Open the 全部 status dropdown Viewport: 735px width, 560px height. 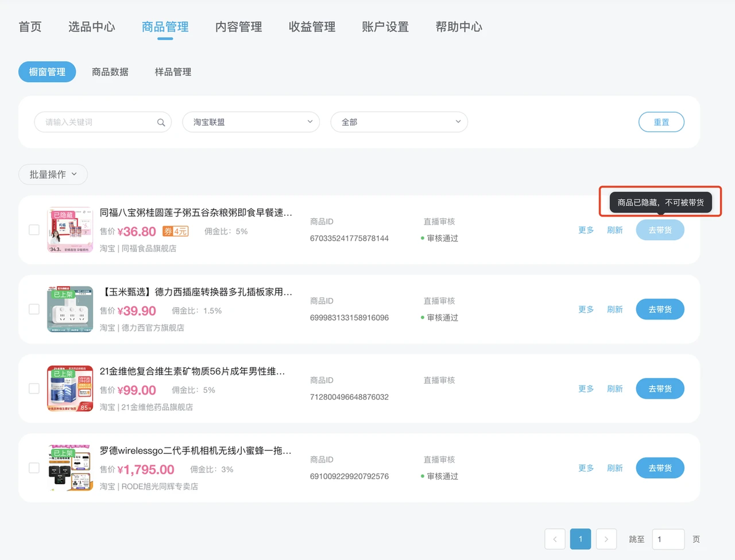tap(399, 122)
